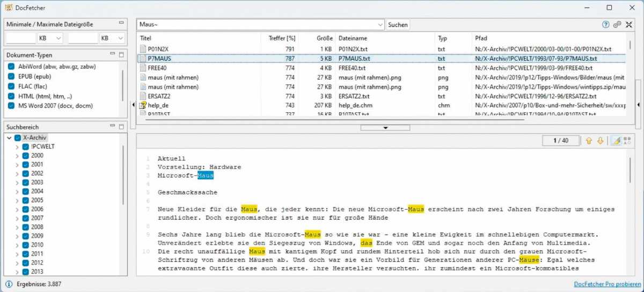Open the DocFetcher Pro probieren link
Image resolution: width=644 pixels, height=292 pixels.
606,284
